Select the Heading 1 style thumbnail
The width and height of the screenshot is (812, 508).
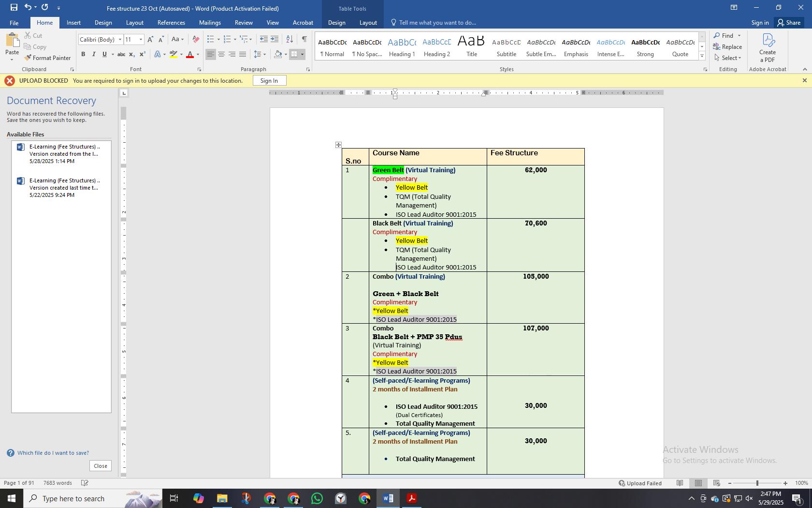point(402,47)
